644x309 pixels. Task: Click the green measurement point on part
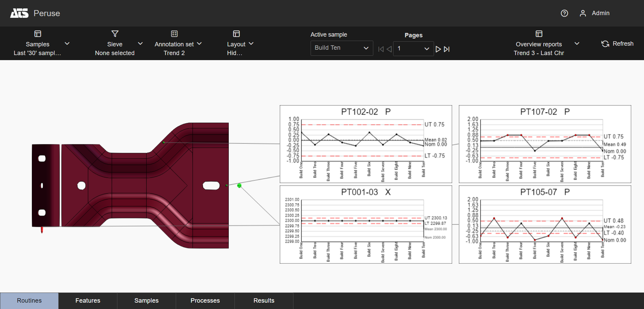[239, 185]
